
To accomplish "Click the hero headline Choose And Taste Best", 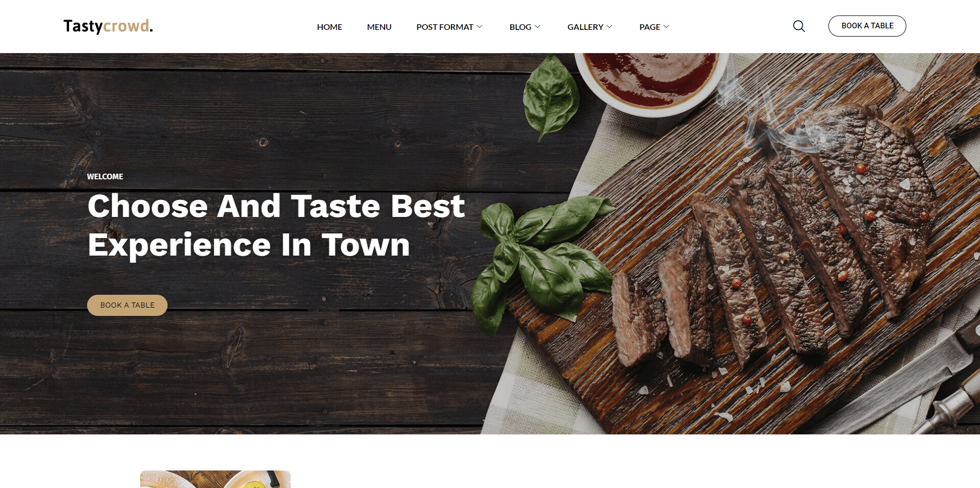I will coord(276,206).
